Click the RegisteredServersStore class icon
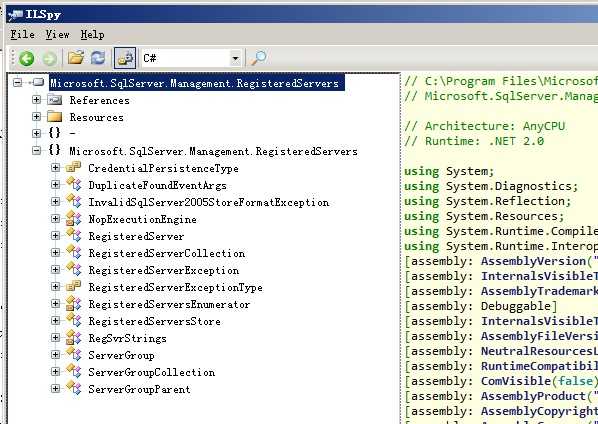 73,320
